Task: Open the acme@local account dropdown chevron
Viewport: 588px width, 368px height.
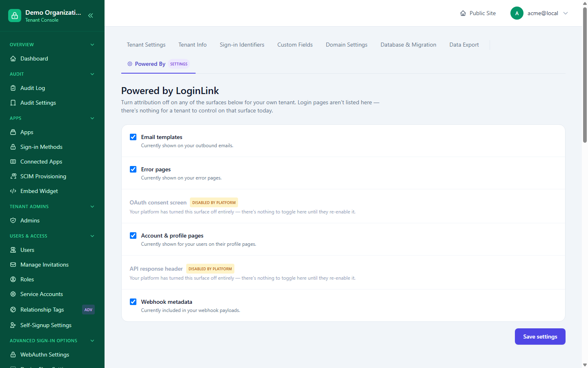Action: 566,13
